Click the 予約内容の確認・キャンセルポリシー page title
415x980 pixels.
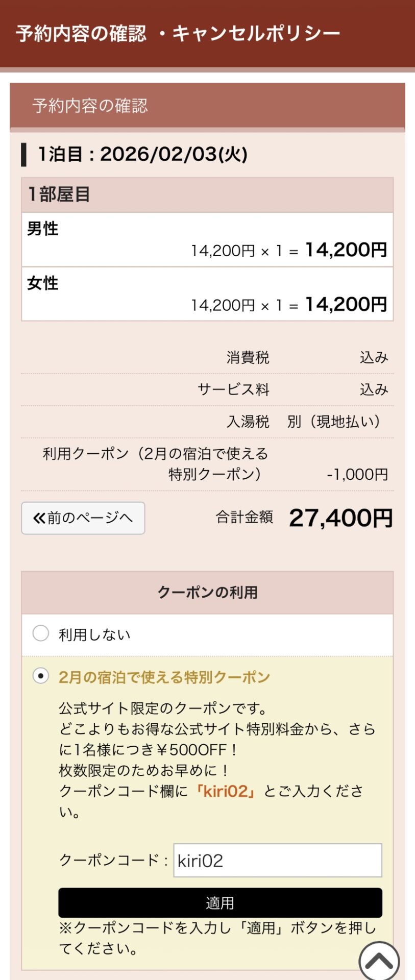(178, 34)
